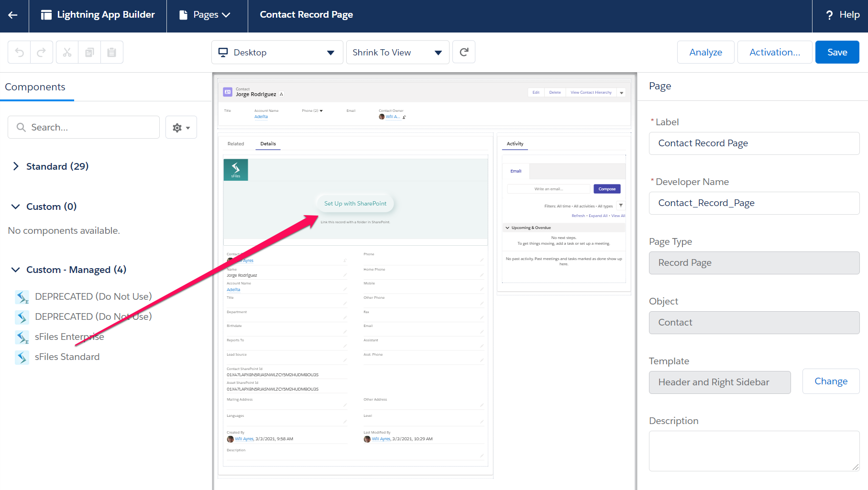Refresh the page preview

tap(464, 52)
